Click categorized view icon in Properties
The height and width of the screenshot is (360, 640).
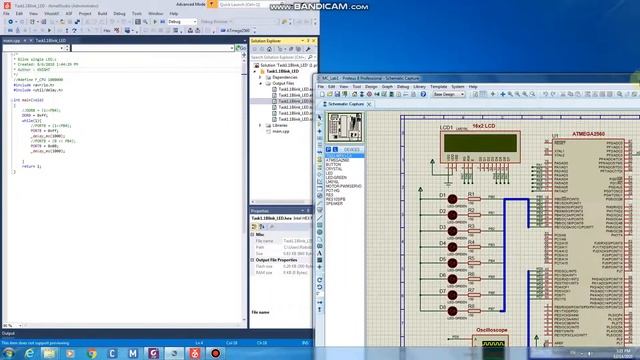pos(254,227)
